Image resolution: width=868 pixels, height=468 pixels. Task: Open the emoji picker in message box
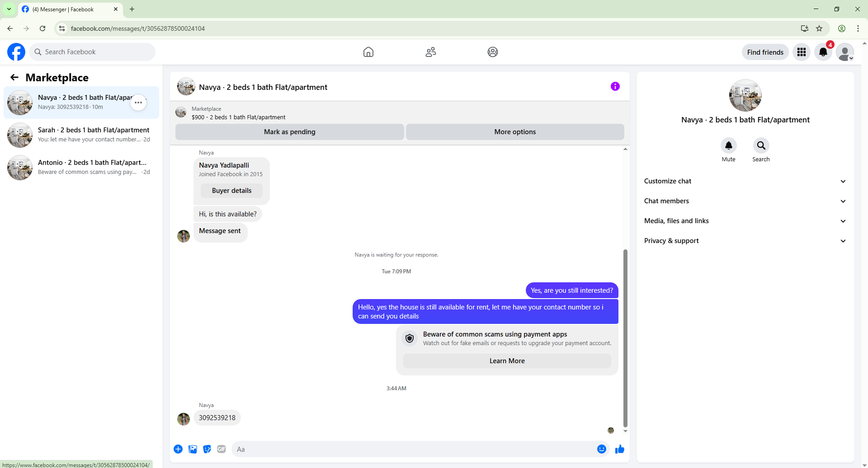602,449
